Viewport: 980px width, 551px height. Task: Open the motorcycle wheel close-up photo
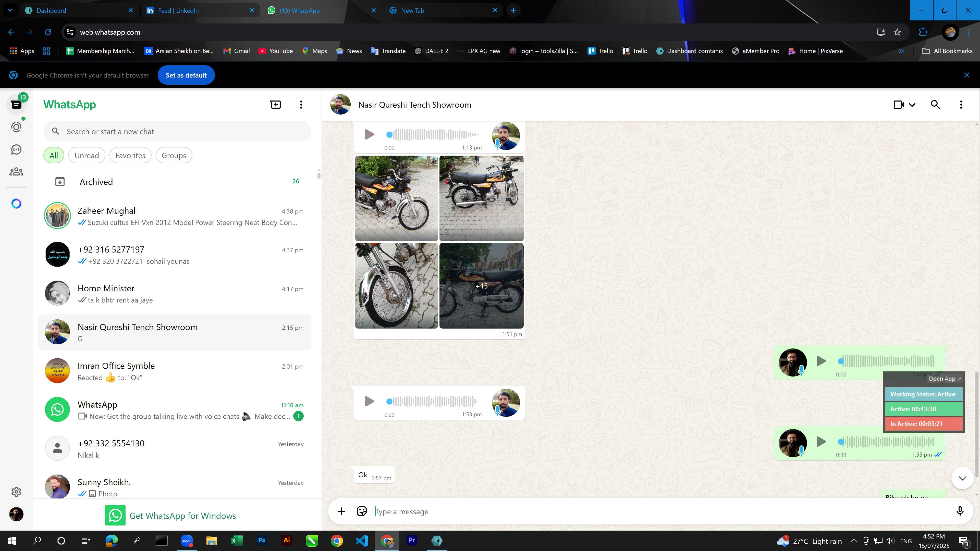396,286
